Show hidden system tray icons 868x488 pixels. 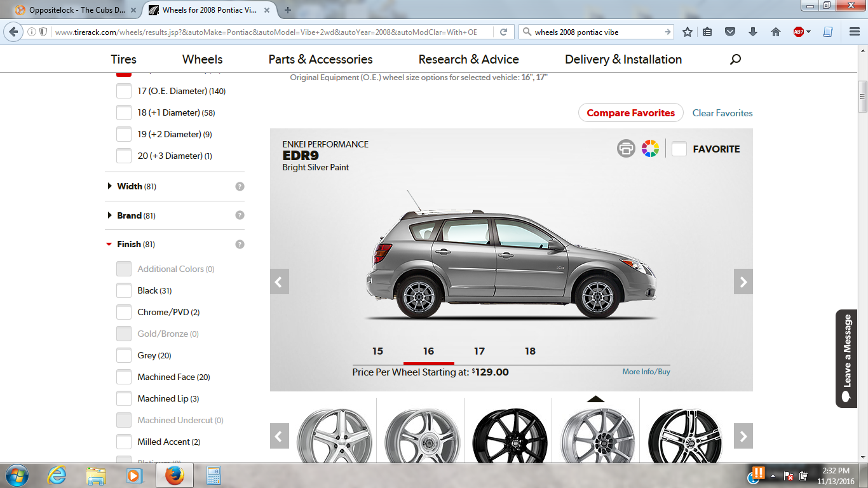pos(773,475)
